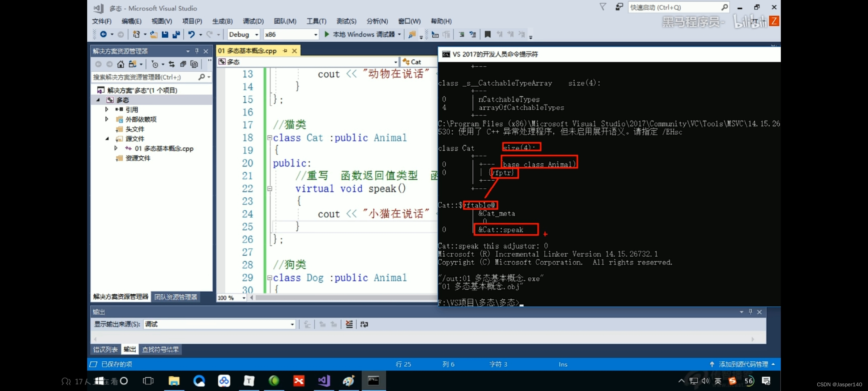Viewport: 868px width, 391px height.
Task: Click the Show All Files icon
Action: pyautogui.click(x=194, y=64)
